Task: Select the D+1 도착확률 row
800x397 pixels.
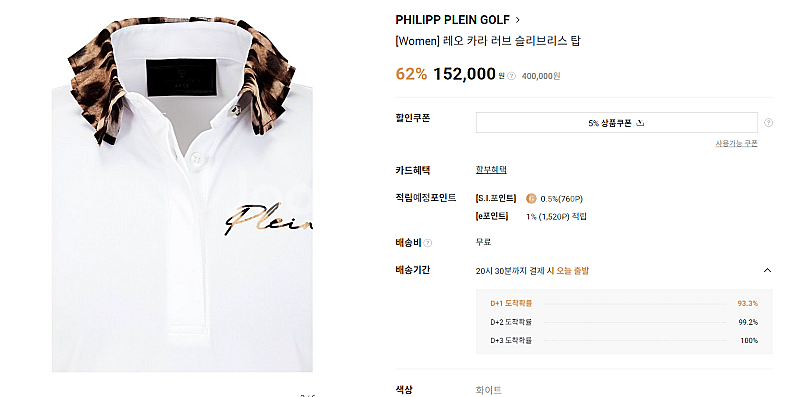Action: [x=624, y=303]
